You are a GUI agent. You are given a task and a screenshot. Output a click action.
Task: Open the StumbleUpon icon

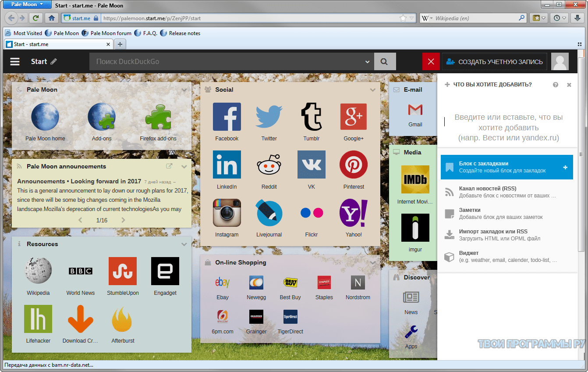point(123,271)
